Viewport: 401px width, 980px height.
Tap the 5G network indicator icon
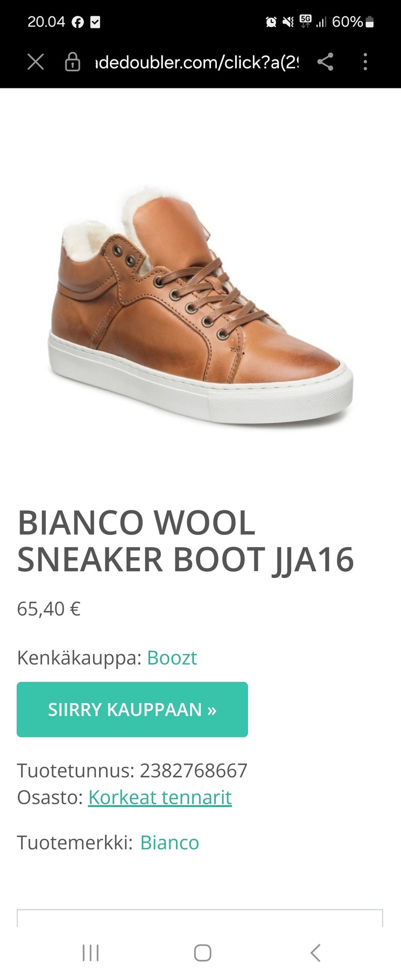point(305,21)
